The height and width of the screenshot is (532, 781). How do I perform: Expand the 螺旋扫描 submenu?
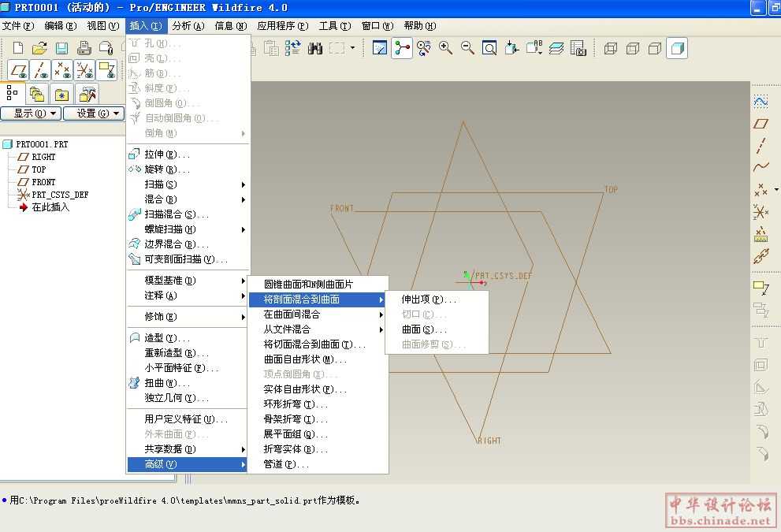pyautogui.click(x=188, y=229)
